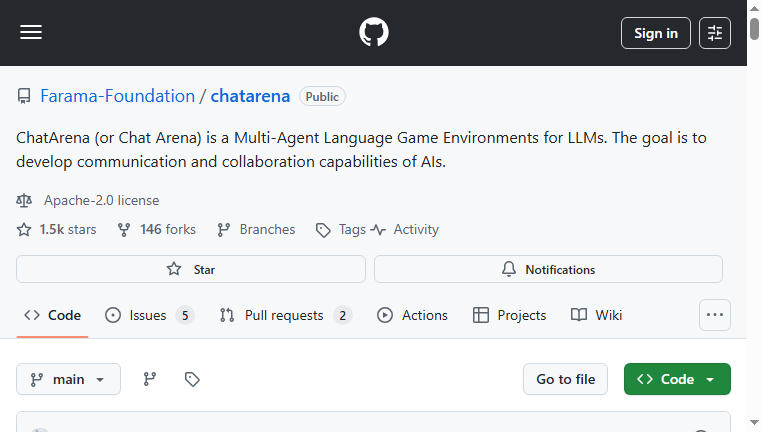The width and height of the screenshot is (762, 432).
Task: Switch to the Pull requests tab
Action: point(286,315)
